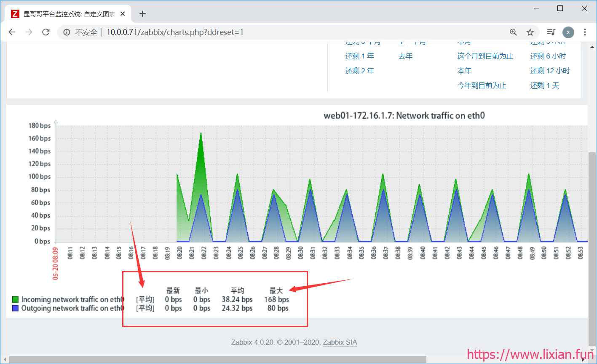Choose the '去年' period link
Viewport: 597px width, 364px height.
[405, 56]
